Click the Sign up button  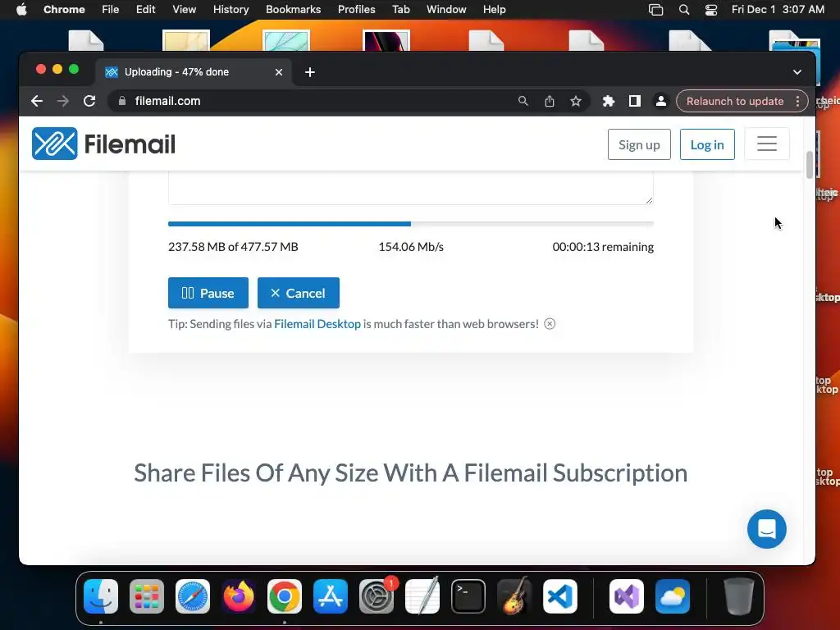tap(639, 144)
